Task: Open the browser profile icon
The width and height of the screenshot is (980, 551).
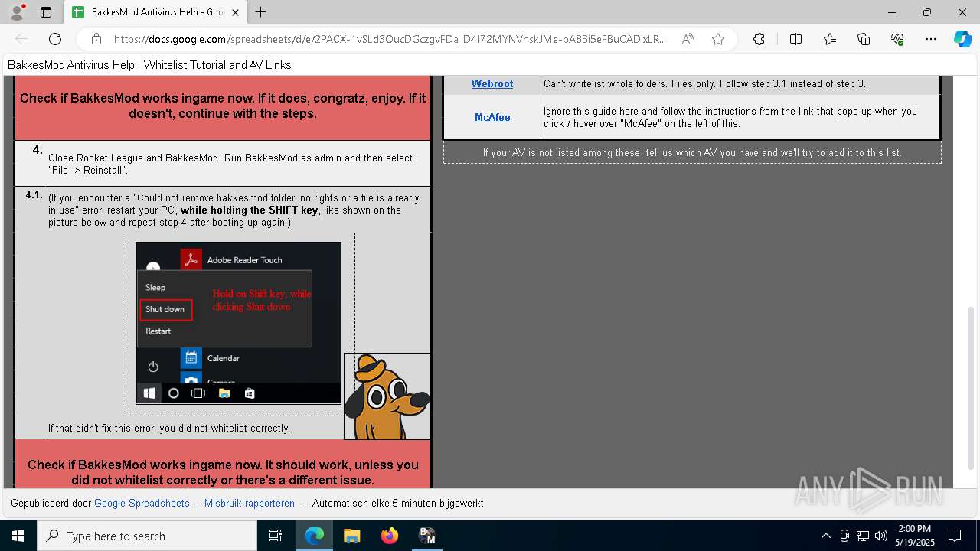Action: (16, 12)
